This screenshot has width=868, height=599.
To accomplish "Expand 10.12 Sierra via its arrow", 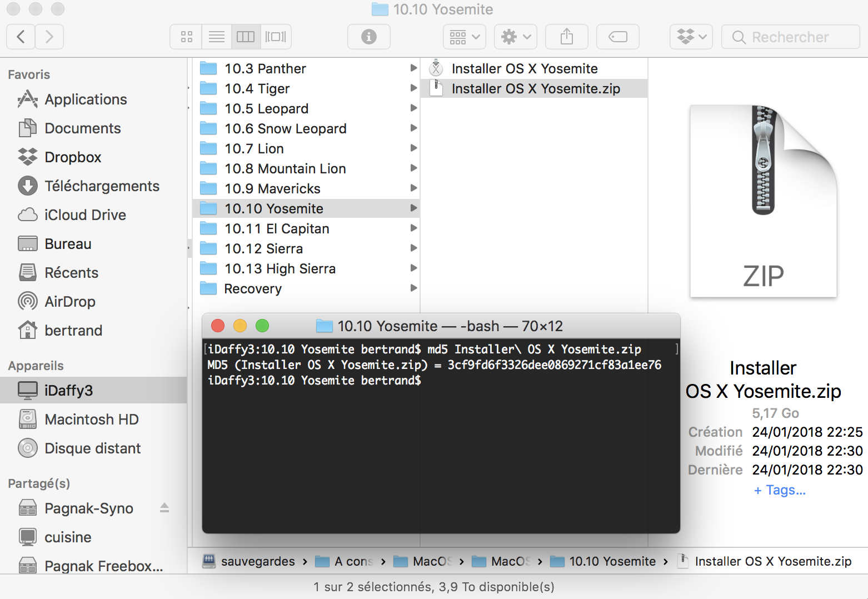I will [413, 248].
